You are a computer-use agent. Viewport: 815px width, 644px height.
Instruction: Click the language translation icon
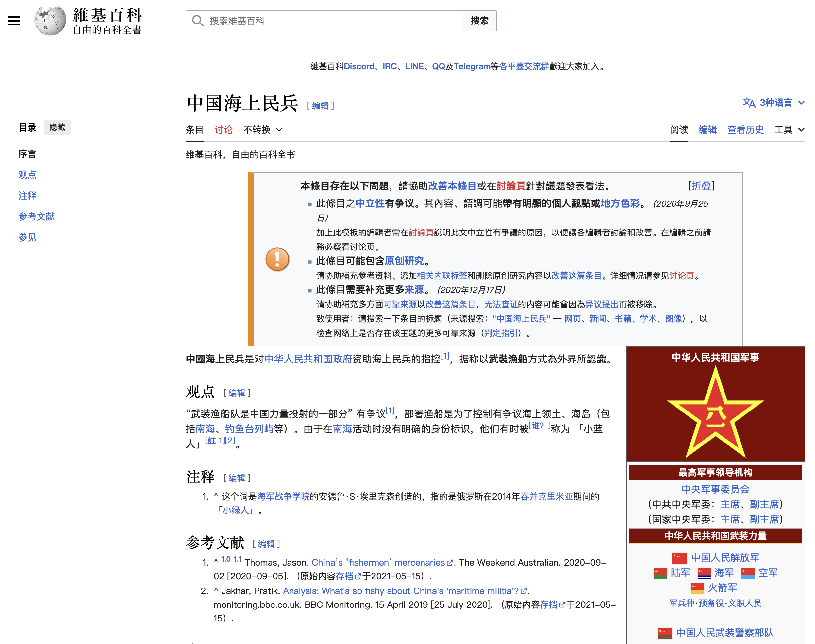(749, 103)
